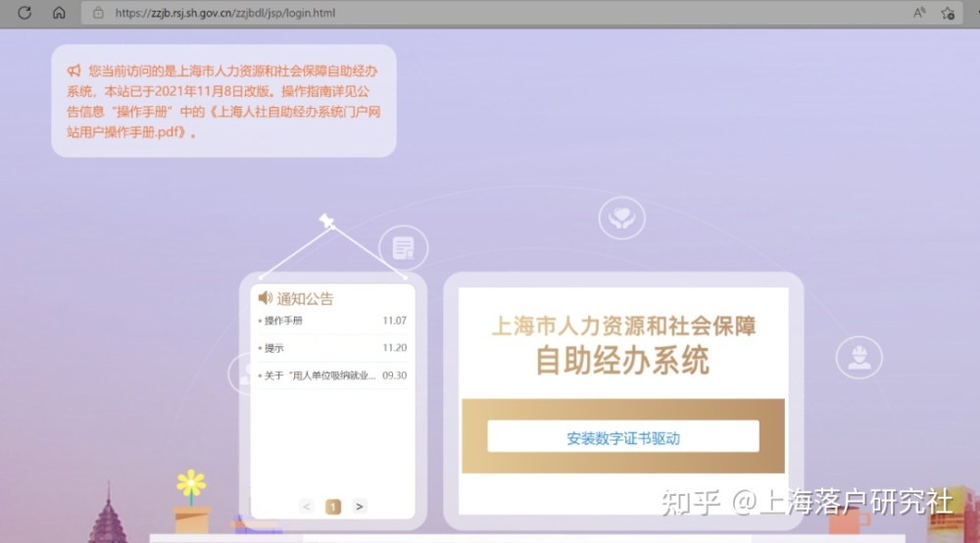Open the 关于"用人单位吸纳就业 announcement
This screenshot has height=543, width=980.
(319, 375)
